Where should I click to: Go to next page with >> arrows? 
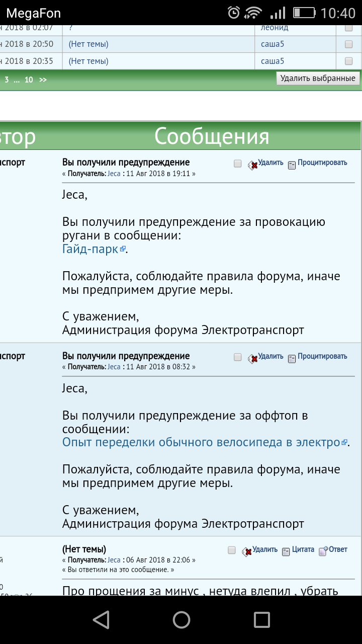point(43,79)
